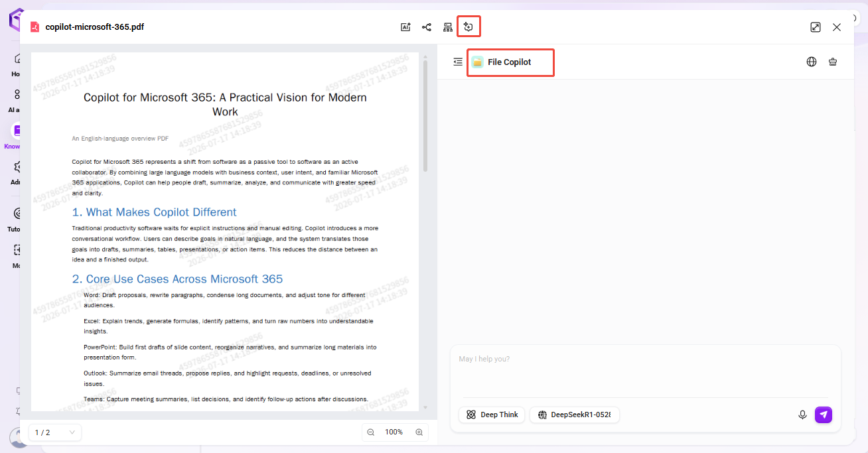The width and height of the screenshot is (868, 453).
Task: Expand the viewer to full screen
Action: coord(816,27)
